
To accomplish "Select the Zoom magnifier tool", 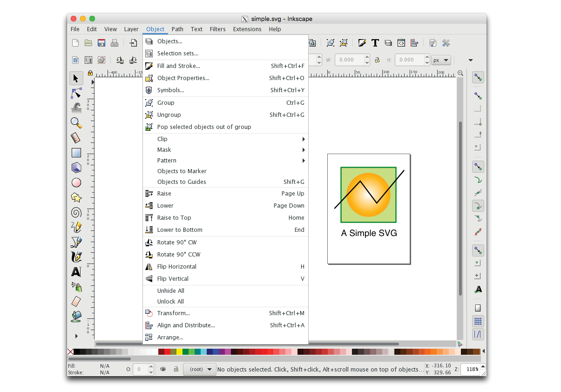I will (x=76, y=123).
